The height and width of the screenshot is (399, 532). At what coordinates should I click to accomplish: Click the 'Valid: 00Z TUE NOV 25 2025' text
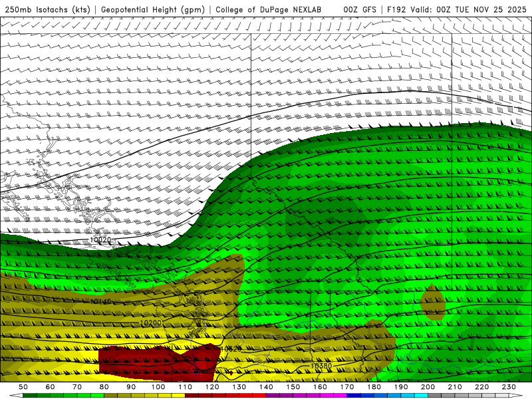[x=469, y=9]
